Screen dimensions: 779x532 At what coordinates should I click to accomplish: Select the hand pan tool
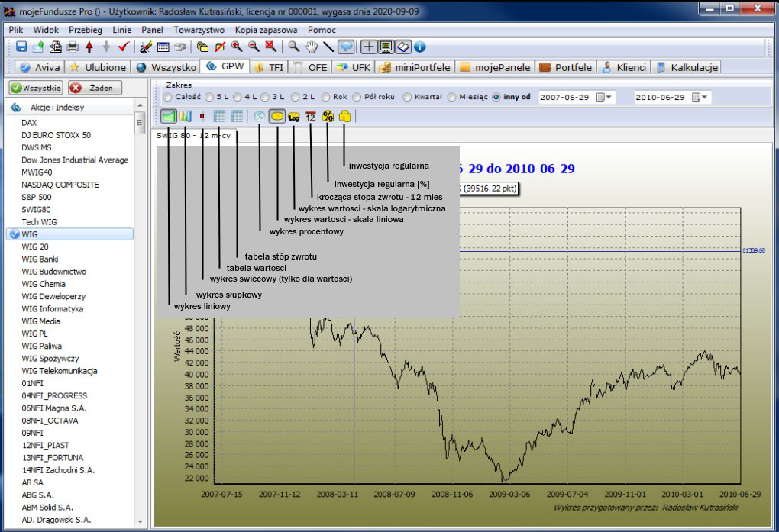click(x=311, y=47)
